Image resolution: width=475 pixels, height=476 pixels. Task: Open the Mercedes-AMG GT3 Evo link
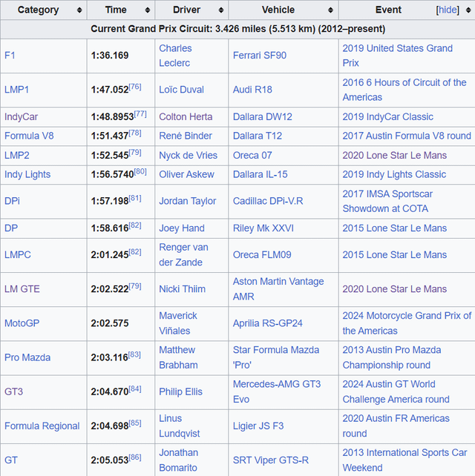click(277, 392)
